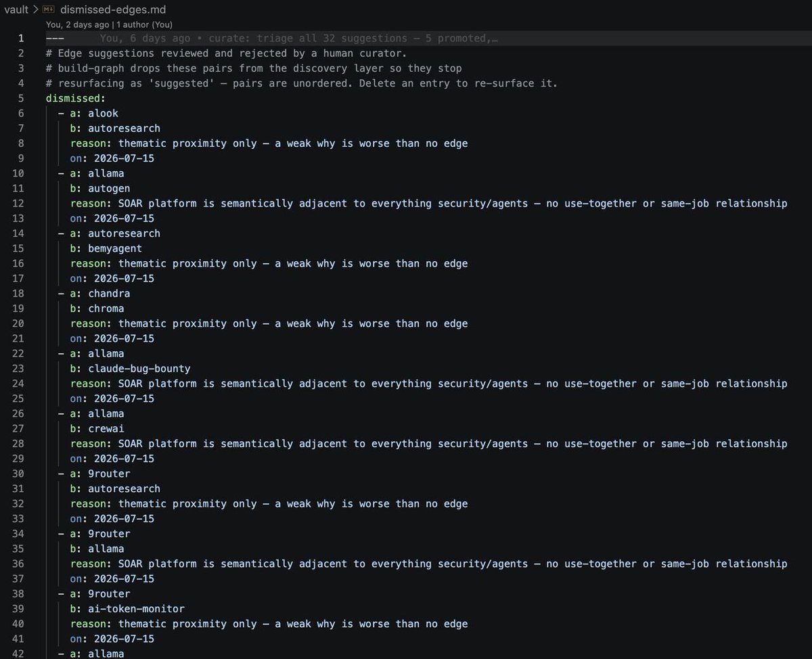This screenshot has height=659, width=812.
Task: Select line number 40 in the gutter
Action: (19, 624)
